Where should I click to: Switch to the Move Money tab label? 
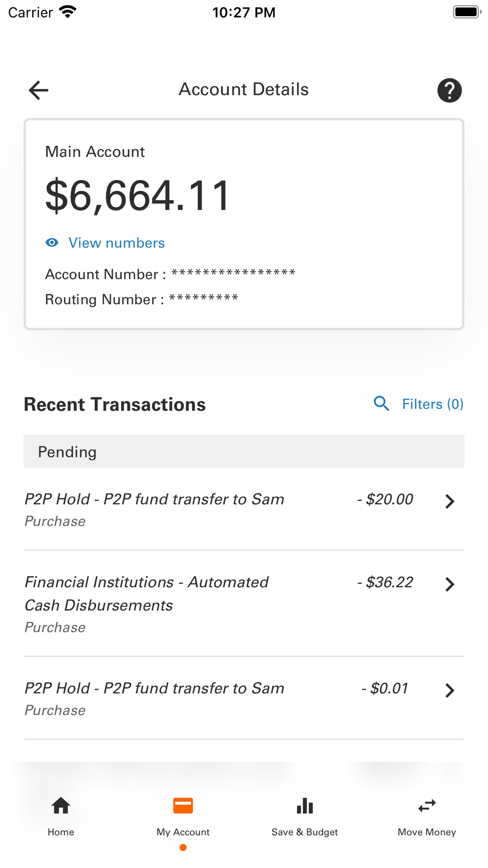tap(427, 832)
